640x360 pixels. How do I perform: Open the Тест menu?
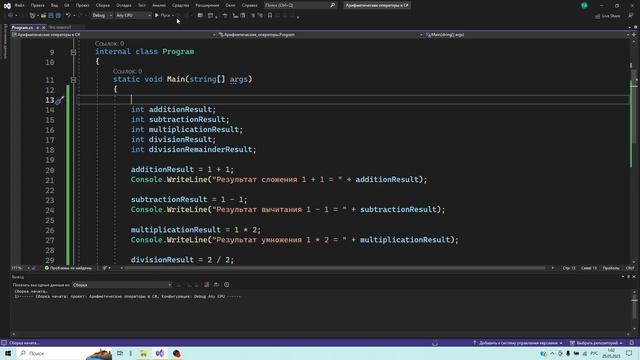coord(141,5)
